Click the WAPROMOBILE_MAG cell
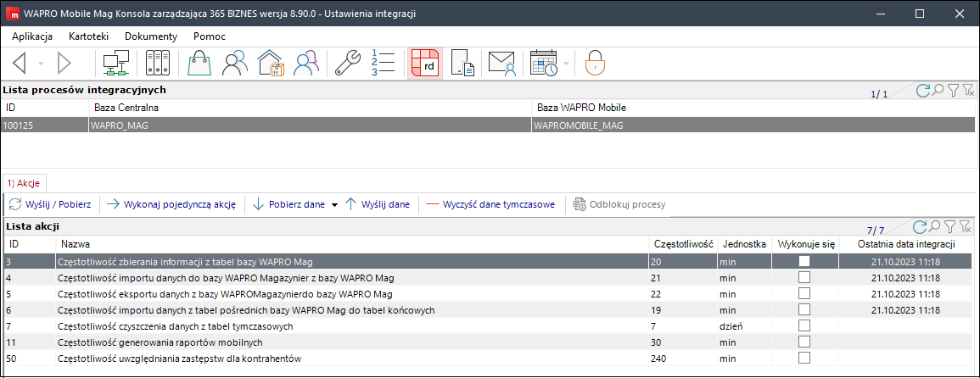The width and height of the screenshot is (980, 378). point(753,125)
